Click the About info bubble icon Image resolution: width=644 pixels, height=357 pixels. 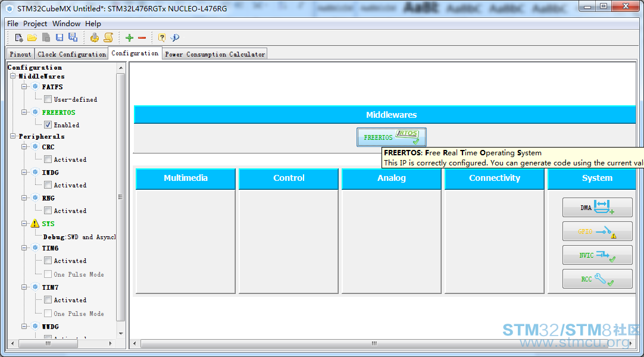point(176,37)
